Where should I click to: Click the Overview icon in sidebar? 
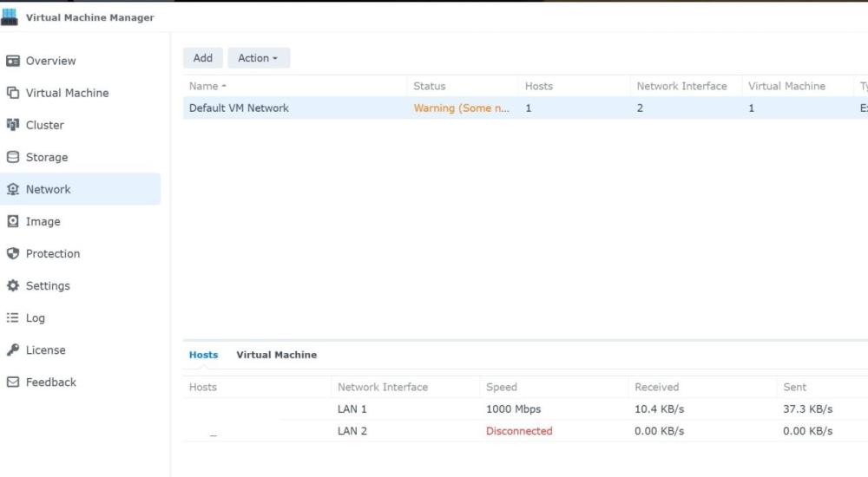pos(13,61)
